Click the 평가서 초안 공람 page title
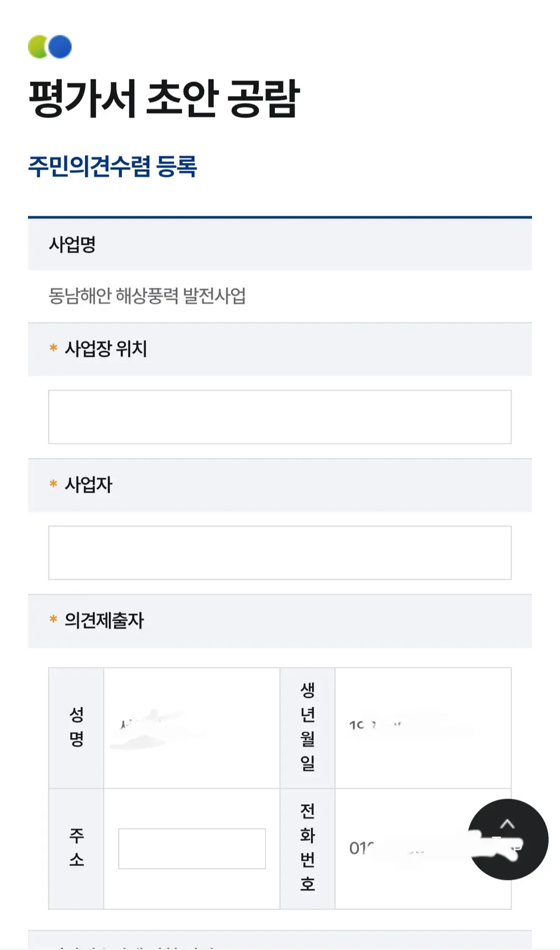Viewport: 560px width, 950px height. click(x=164, y=99)
